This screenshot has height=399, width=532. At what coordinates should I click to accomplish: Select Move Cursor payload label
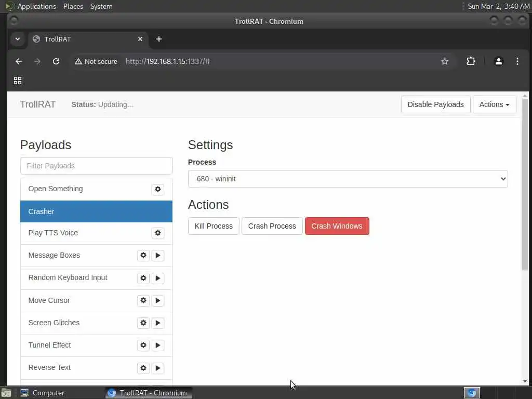[49, 300]
